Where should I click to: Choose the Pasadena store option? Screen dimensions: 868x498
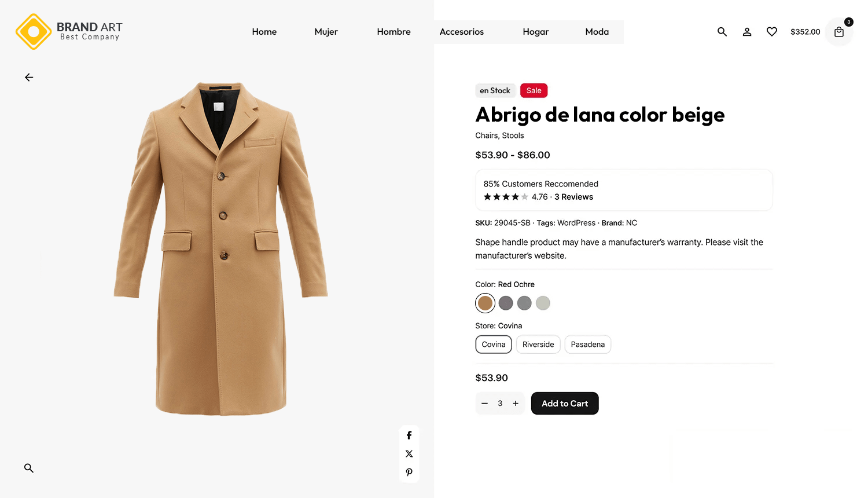click(x=587, y=344)
